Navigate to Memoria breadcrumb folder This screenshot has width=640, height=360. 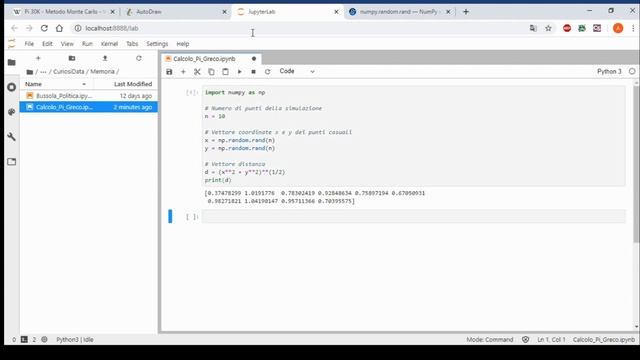[x=102, y=71]
